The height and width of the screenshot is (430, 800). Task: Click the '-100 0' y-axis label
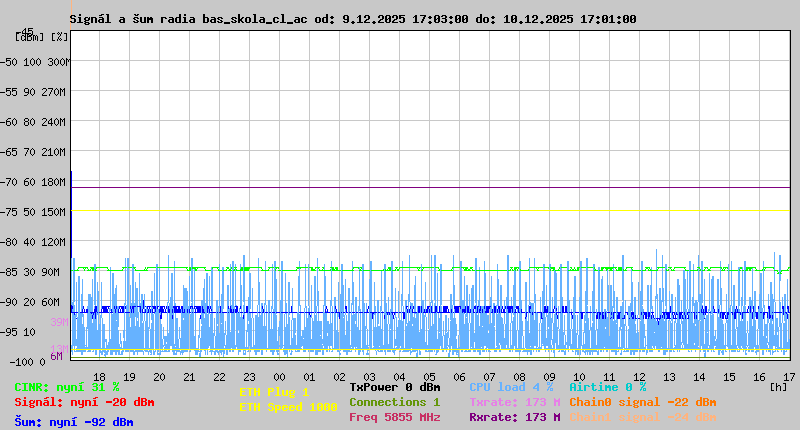click(x=28, y=362)
